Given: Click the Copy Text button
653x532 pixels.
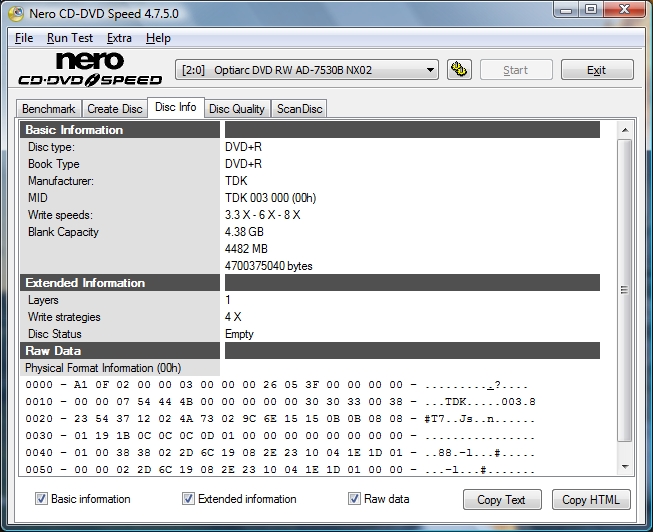Looking at the screenshot, I should [502, 499].
